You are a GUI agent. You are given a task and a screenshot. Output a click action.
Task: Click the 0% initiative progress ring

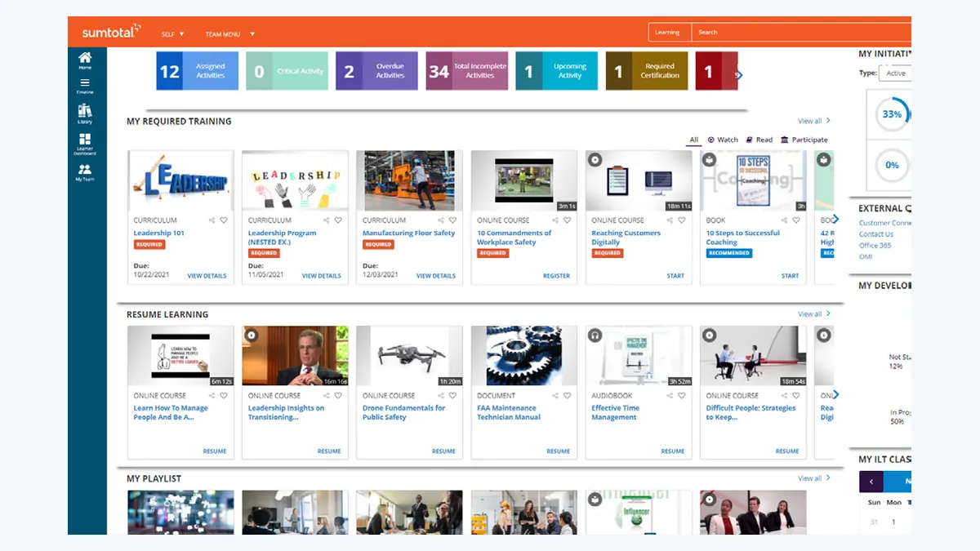coord(892,165)
